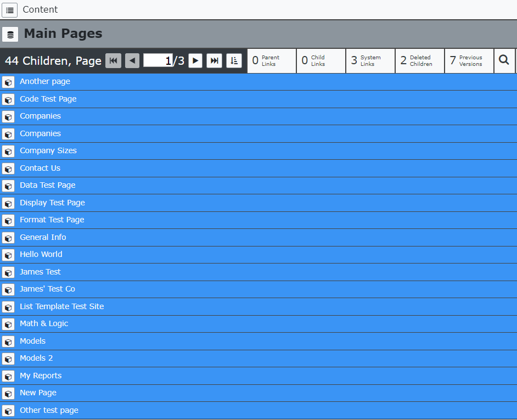Image resolution: width=517 pixels, height=420 pixels.
Task: Select the General Info row
Action: click(x=258, y=238)
